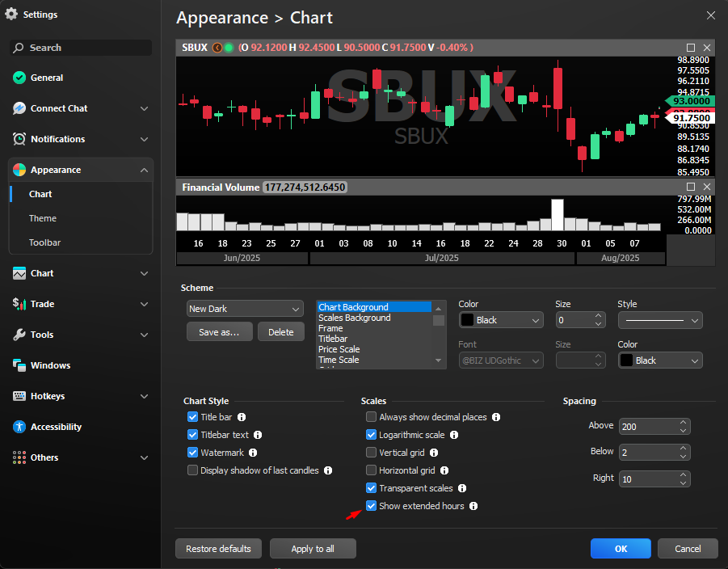Open the line Style dropdown
Screen dimensions: 728x569
[660, 321]
